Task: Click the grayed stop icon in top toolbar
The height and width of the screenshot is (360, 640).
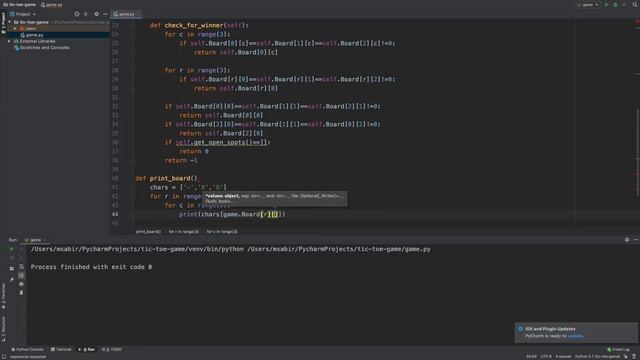Action: click(624, 4)
